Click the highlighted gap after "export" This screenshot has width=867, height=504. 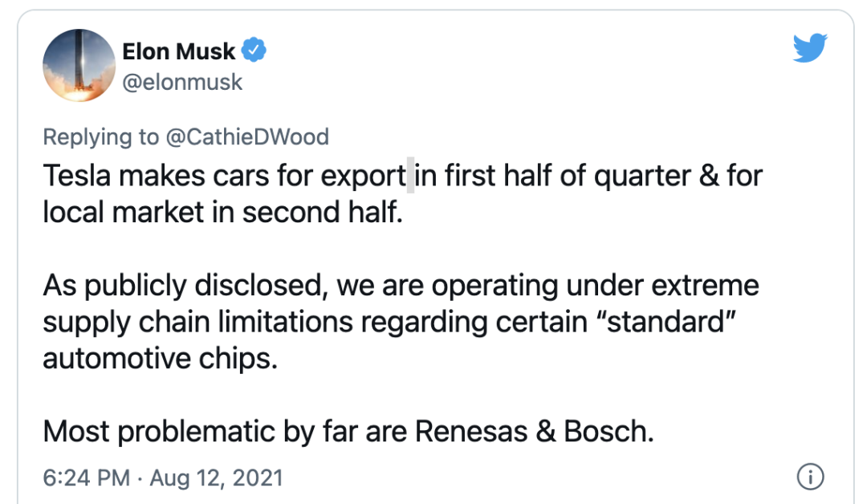click(410, 177)
